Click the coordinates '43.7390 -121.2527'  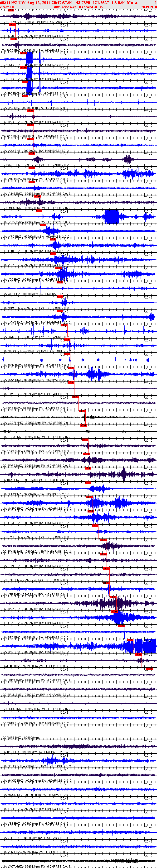coord(92,2)
